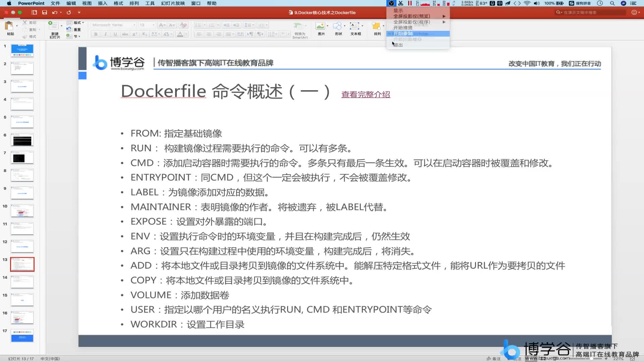Toggle right text alignment

(218, 34)
